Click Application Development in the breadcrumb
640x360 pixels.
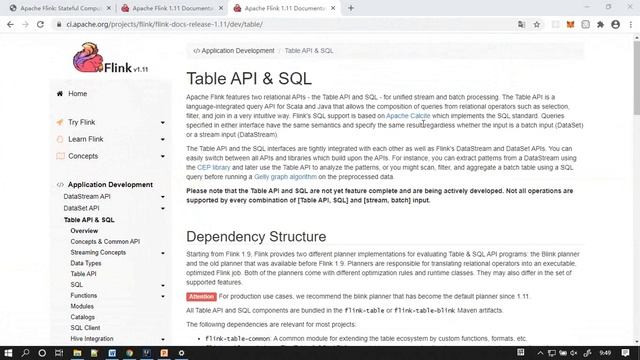tap(238, 51)
